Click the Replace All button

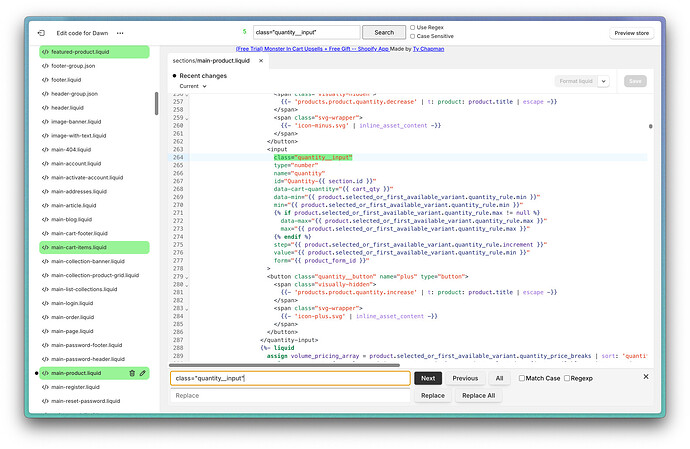478,396
